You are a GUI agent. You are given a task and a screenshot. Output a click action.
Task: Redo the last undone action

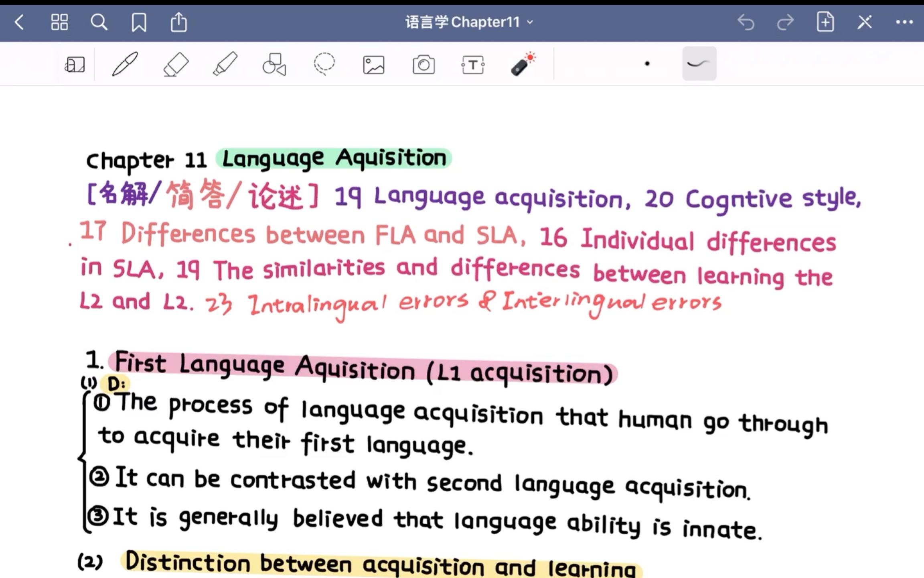click(x=785, y=22)
